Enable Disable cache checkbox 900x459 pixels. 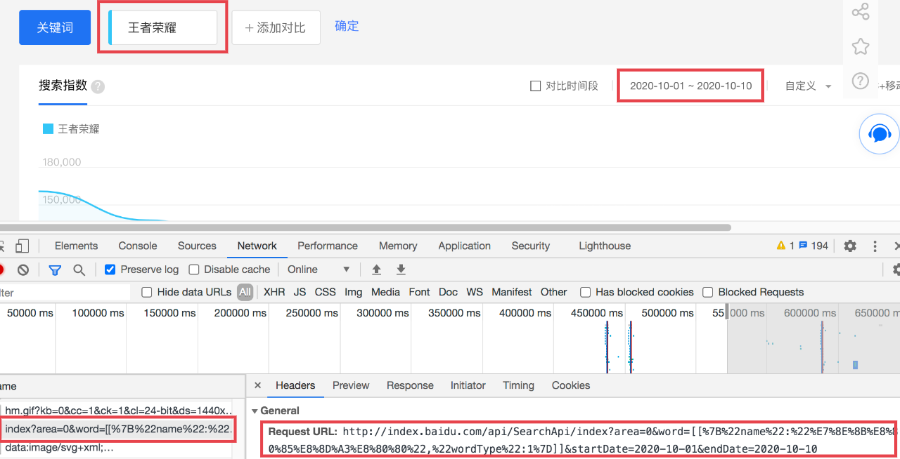click(194, 269)
